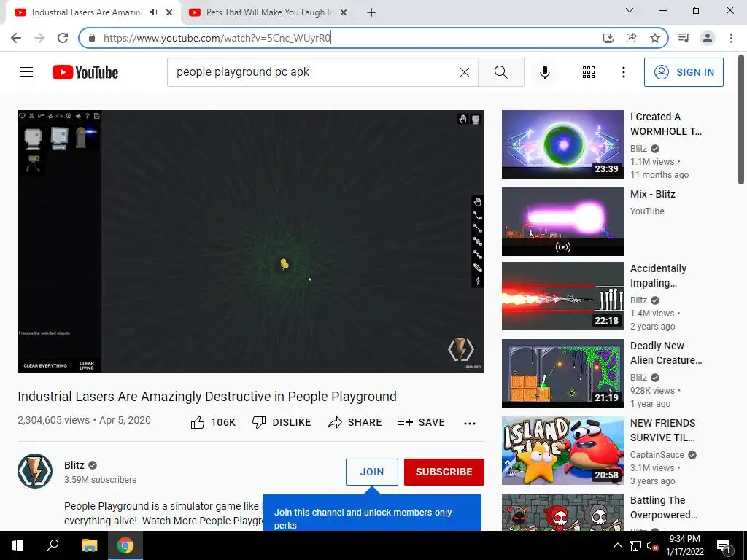The height and width of the screenshot is (560, 747).
Task: Open the Chrome profile avatar
Action: point(708,38)
